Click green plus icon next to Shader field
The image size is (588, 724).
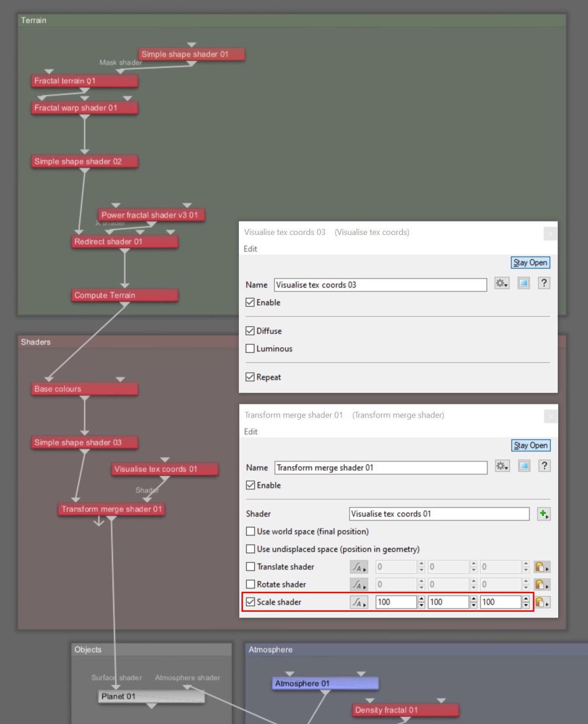click(x=544, y=514)
